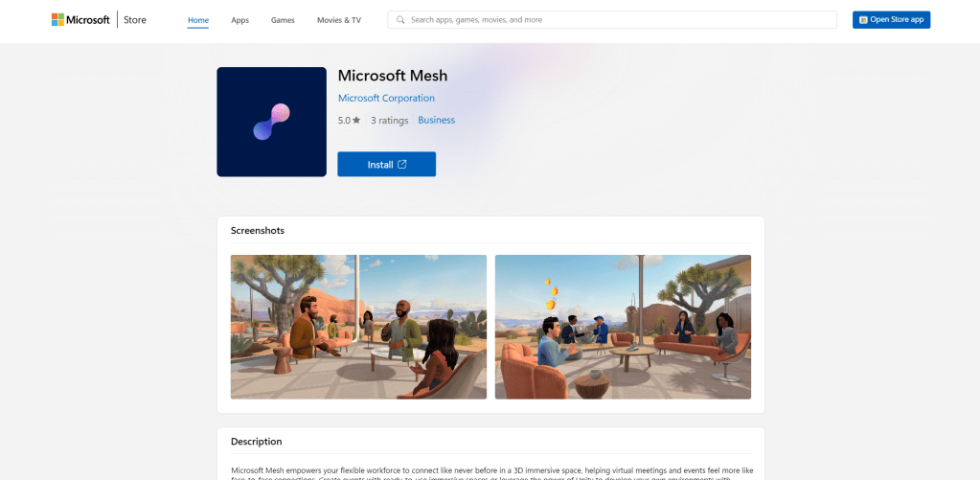
Task: Click the Install button
Action: tap(386, 165)
